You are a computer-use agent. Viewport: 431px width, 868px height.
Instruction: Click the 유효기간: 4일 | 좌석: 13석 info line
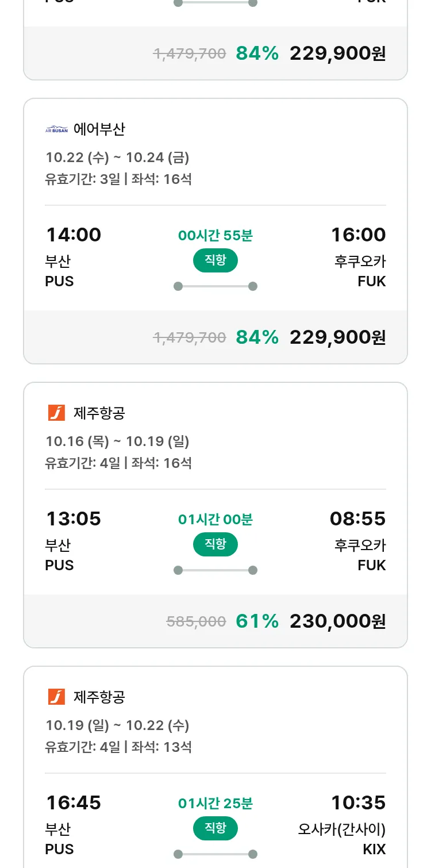118,747
